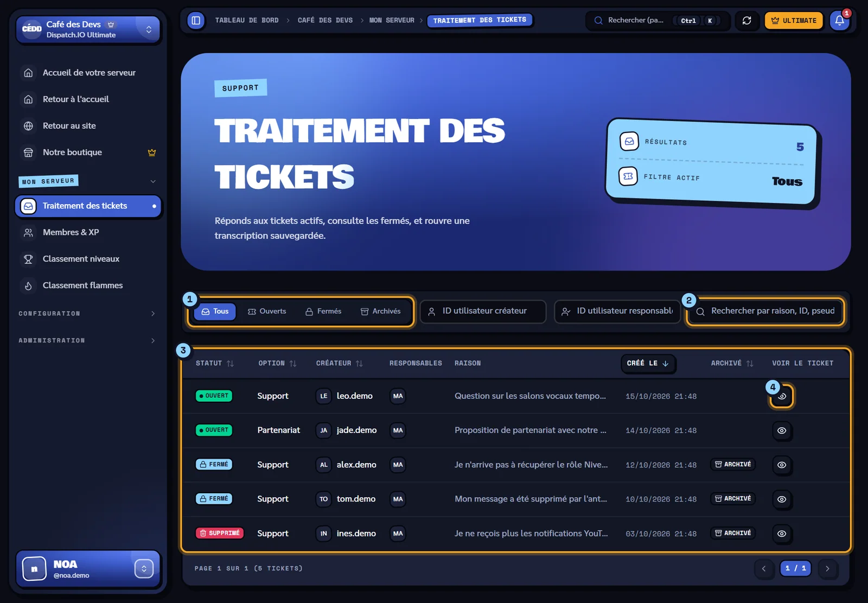The height and width of the screenshot is (603, 868).
Task: Click the globe icon for Retour au site
Action: (28, 126)
